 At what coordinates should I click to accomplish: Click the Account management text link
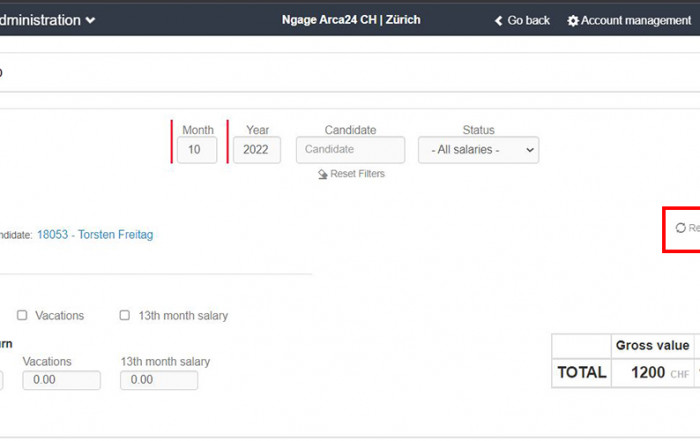click(636, 21)
